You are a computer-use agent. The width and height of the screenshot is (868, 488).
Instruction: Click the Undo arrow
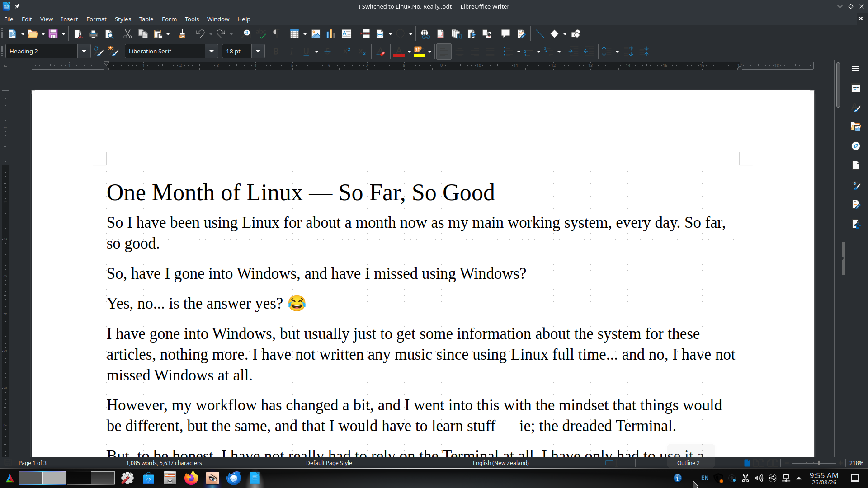click(200, 34)
